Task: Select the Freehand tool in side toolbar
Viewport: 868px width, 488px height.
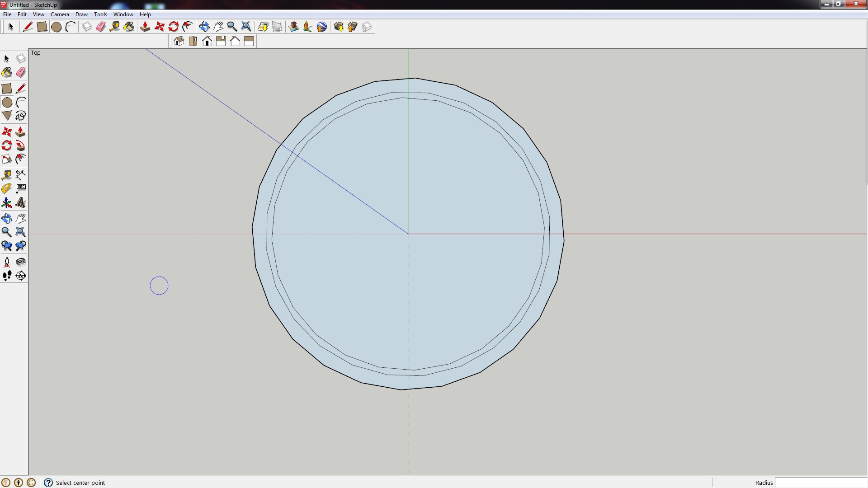Action: click(x=21, y=116)
